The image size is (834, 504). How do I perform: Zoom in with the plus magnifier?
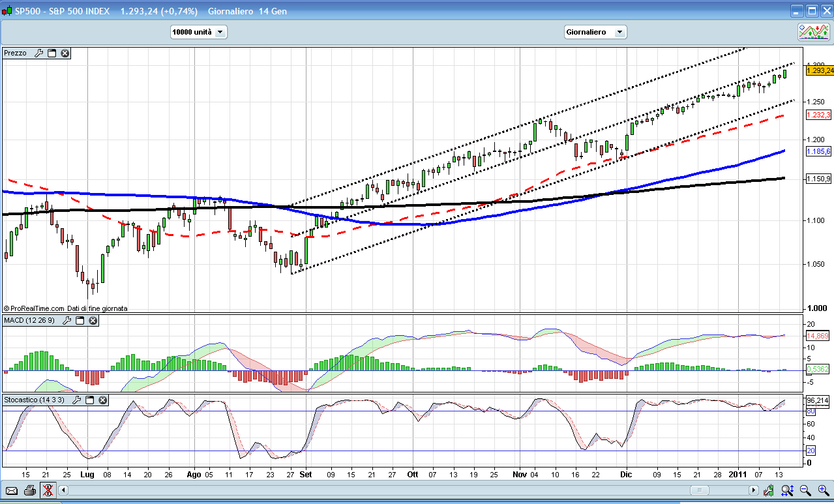click(823, 490)
